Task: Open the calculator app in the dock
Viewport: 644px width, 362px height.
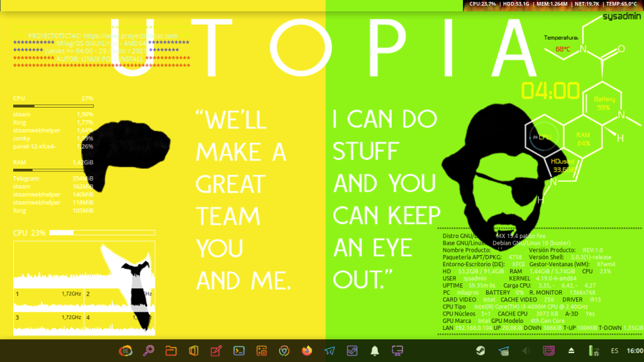Action: tap(262, 351)
